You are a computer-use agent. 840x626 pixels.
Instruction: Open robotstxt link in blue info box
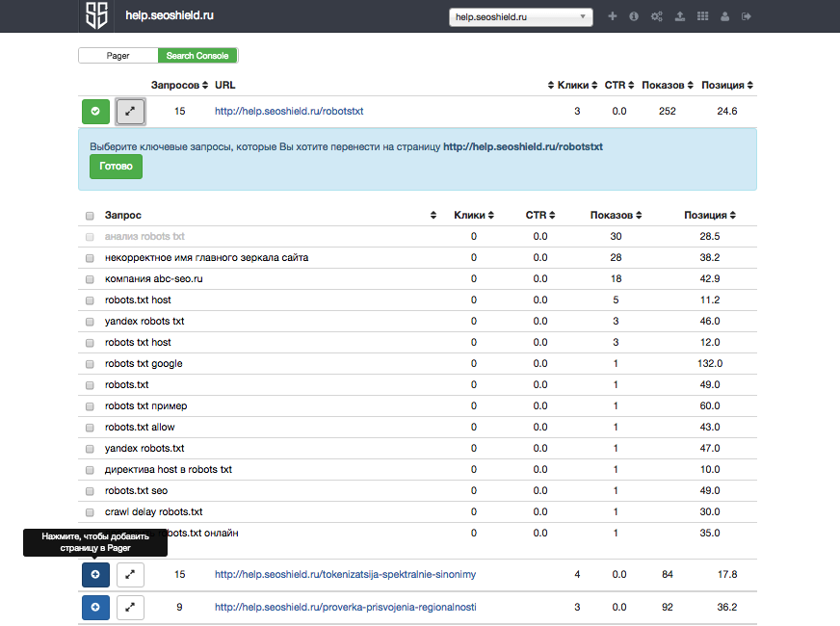(x=523, y=146)
